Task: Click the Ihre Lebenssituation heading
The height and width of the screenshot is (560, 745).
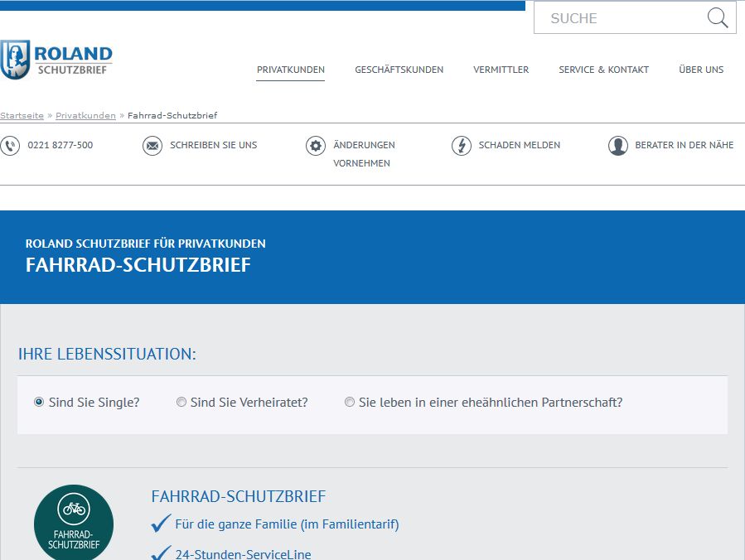Action: 107,355
